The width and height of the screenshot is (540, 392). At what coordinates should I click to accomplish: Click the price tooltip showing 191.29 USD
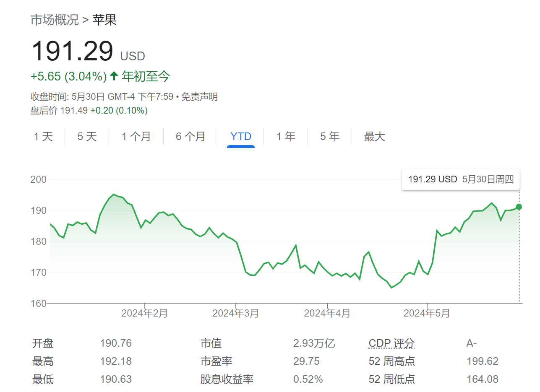coord(460,179)
